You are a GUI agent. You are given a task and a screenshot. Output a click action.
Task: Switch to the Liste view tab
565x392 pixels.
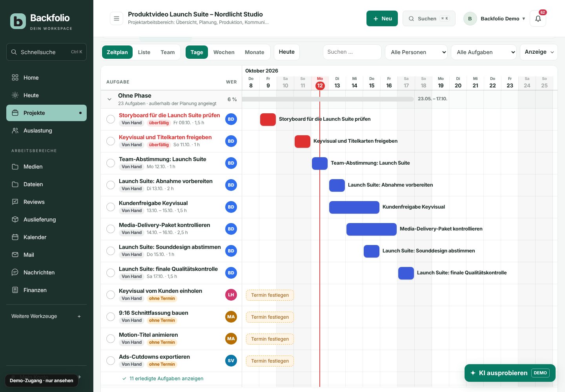(144, 52)
